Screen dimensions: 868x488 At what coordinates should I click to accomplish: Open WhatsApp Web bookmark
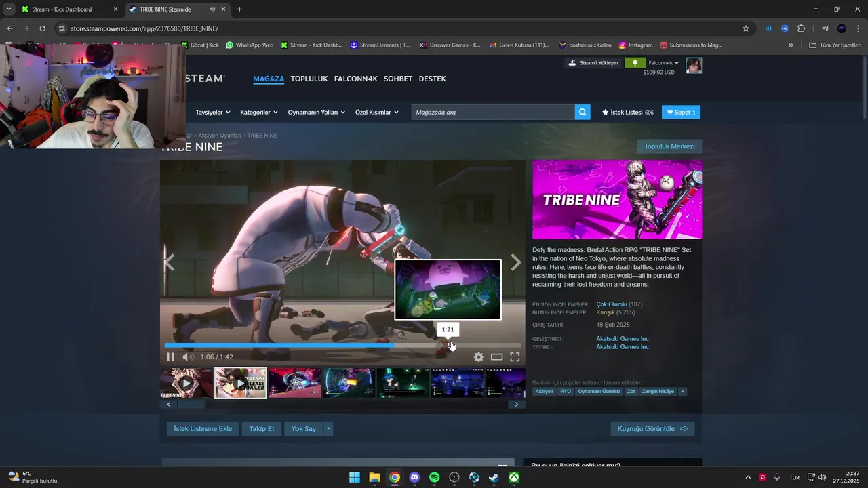click(250, 45)
